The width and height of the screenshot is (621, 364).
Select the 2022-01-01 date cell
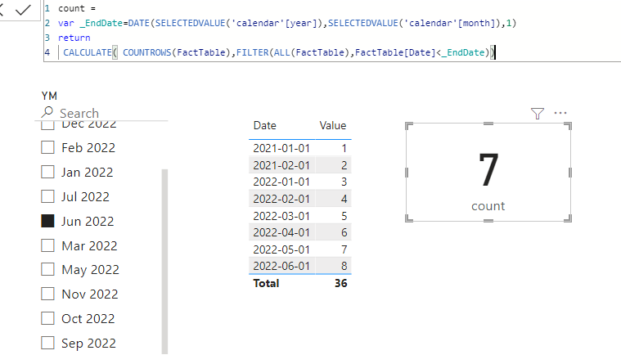point(281,182)
